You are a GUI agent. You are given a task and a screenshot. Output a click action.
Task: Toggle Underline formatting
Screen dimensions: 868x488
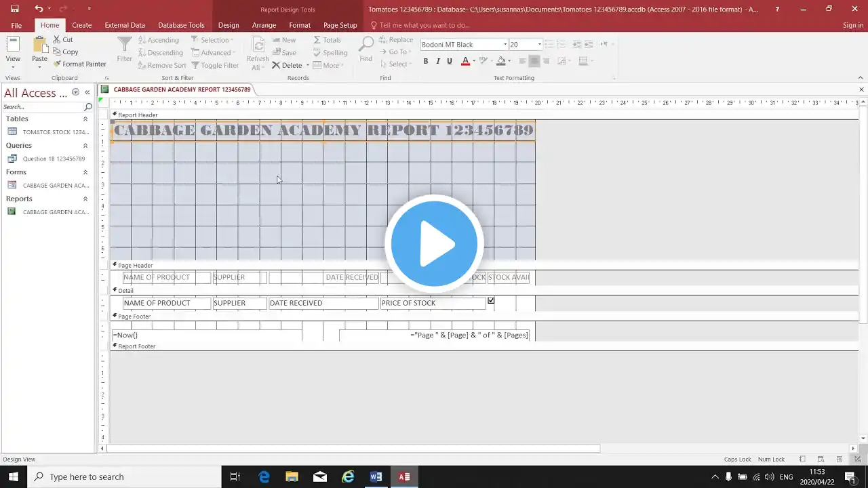[449, 61]
